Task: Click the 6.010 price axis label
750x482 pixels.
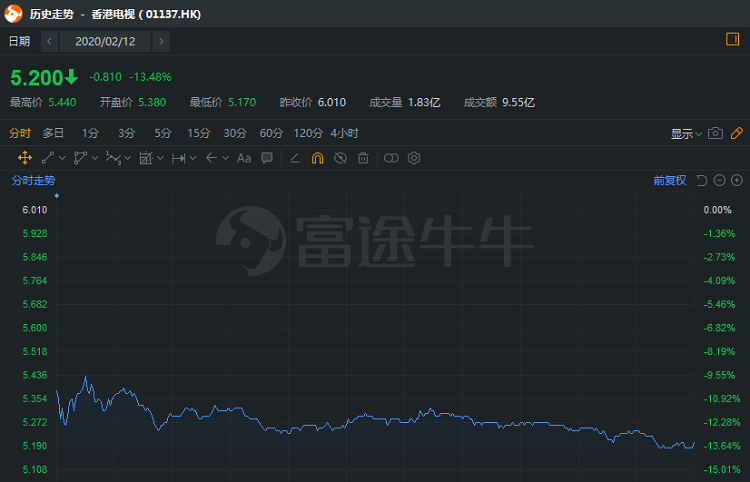Action: click(x=35, y=210)
